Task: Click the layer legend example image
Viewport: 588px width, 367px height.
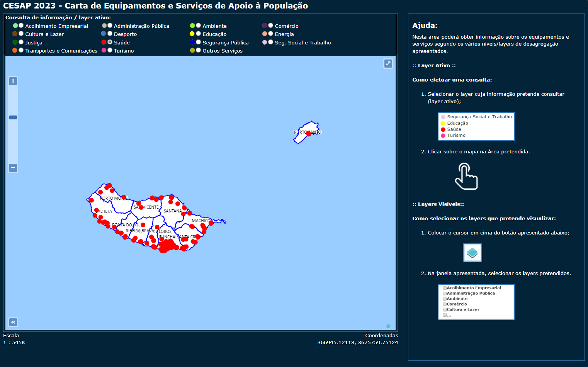Action: [476, 126]
